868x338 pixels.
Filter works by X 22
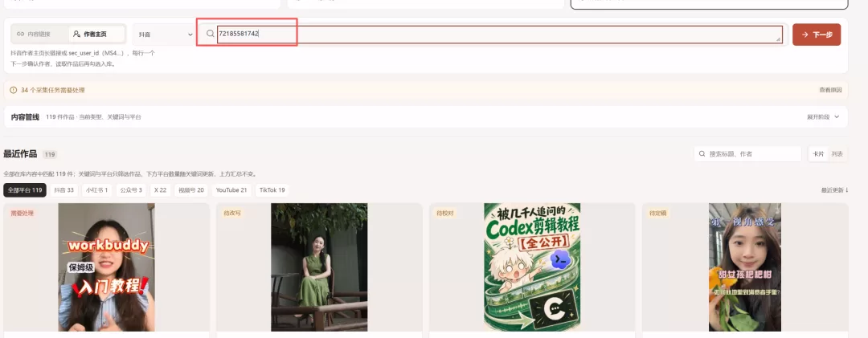pos(161,189)
